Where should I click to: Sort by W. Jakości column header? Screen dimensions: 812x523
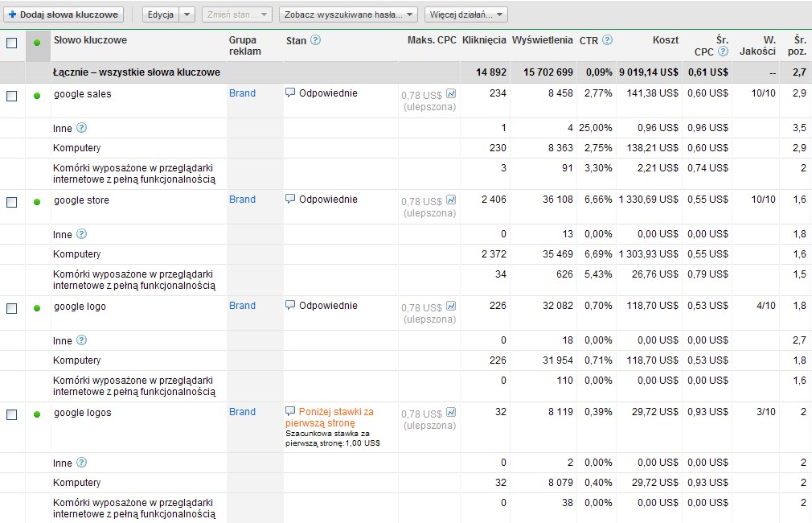(757, 46)
